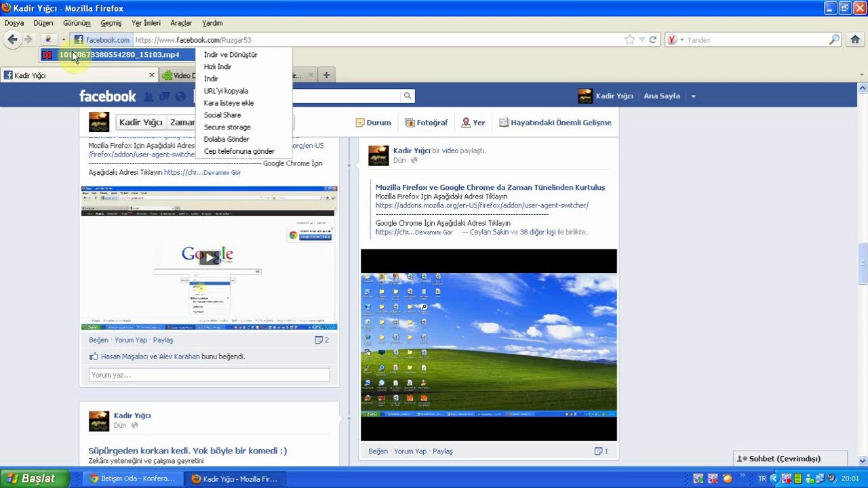Open the Mozilla Firefox ve Google Chrome title link
The image size is (868, 488).
tap(490, 188)
